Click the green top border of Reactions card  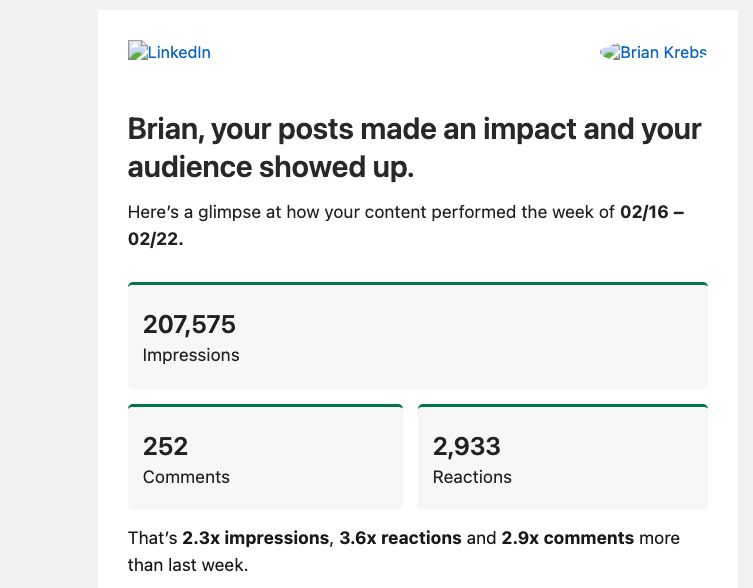click(x=562, y=406)
